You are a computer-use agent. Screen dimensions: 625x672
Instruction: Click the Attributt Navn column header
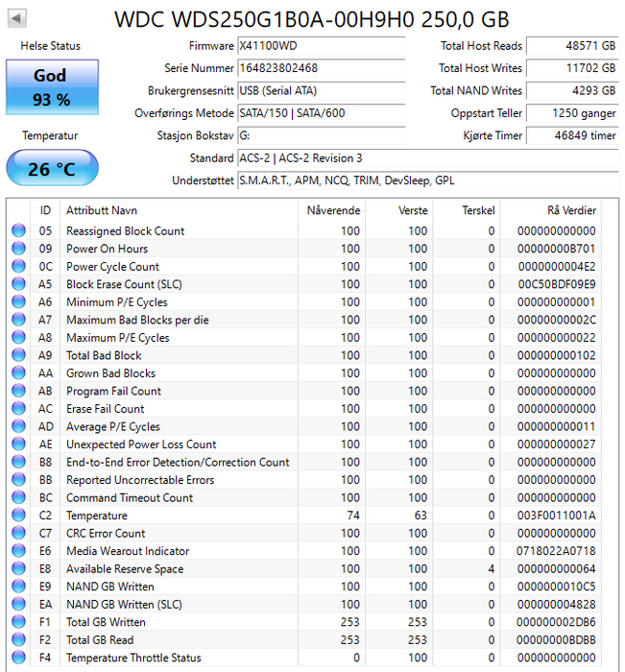pyautogui.click(x=101, y=210)
